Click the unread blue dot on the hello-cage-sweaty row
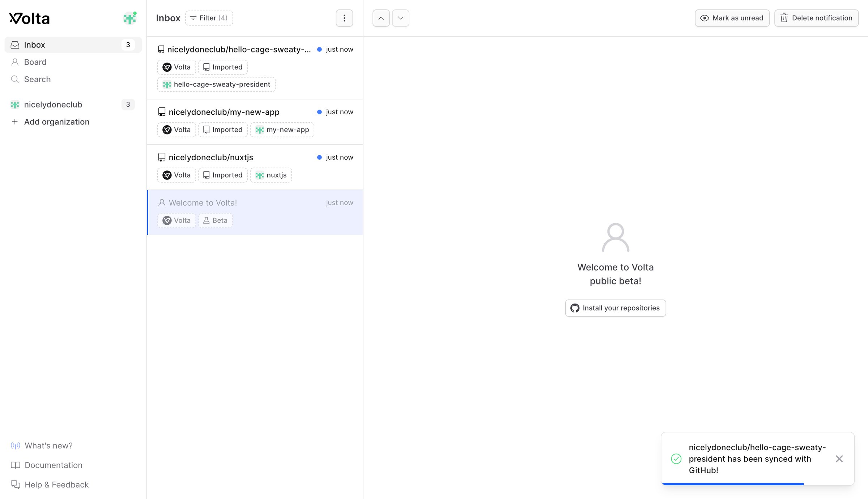This screenshot has width=868, height=499. pyautogui.click(x=319, y=50)
